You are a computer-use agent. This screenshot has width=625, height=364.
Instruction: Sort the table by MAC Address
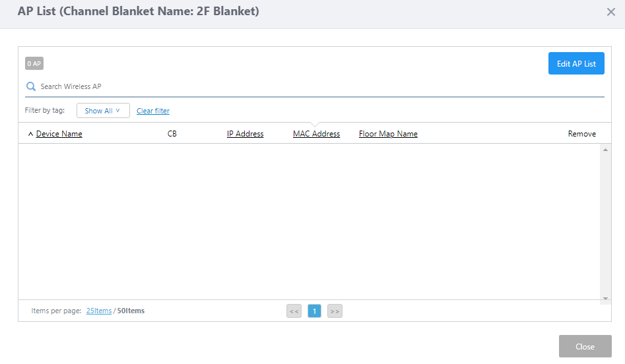coord(316,134)
